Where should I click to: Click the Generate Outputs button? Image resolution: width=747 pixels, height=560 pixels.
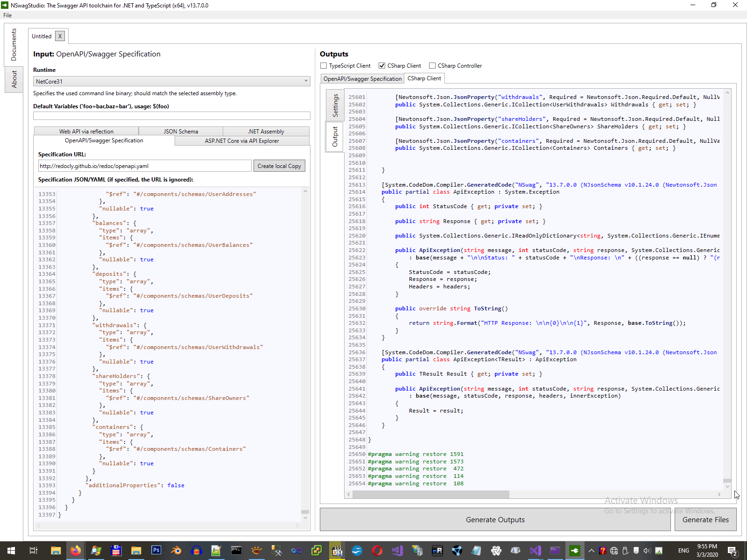[495, 520]
